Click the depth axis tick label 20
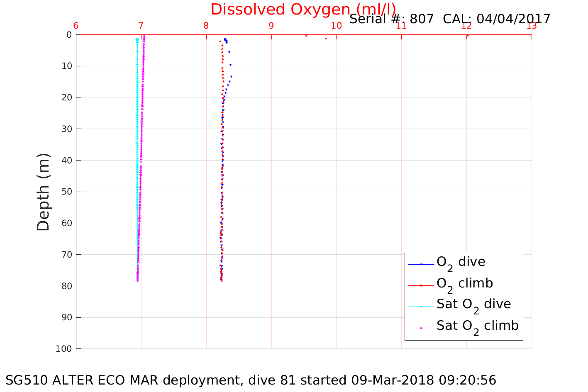The image size is (588, 392). (x=66, y=97)
